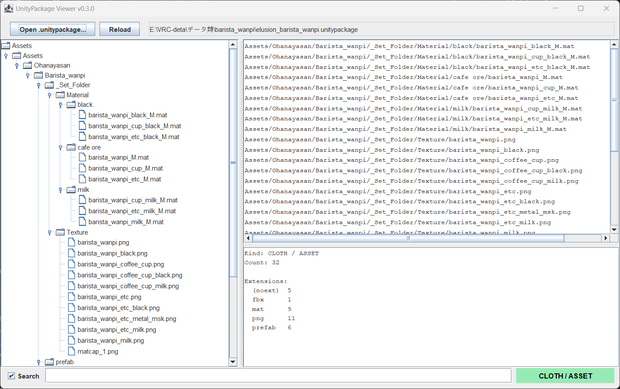This screenshot has width=620, height=389.
Task: Click file icon of barista_wanpi_milk_M.mat
Action: [82, 222]
